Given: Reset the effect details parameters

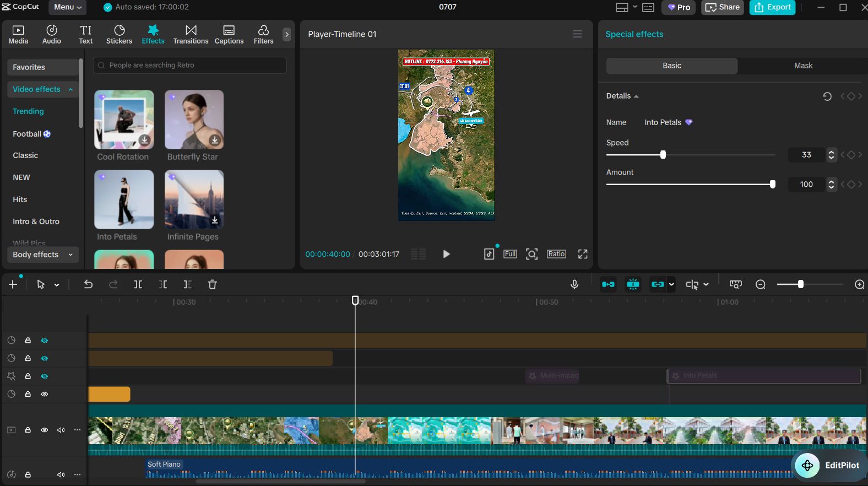Looking at the screenshot, I should 827,96.
